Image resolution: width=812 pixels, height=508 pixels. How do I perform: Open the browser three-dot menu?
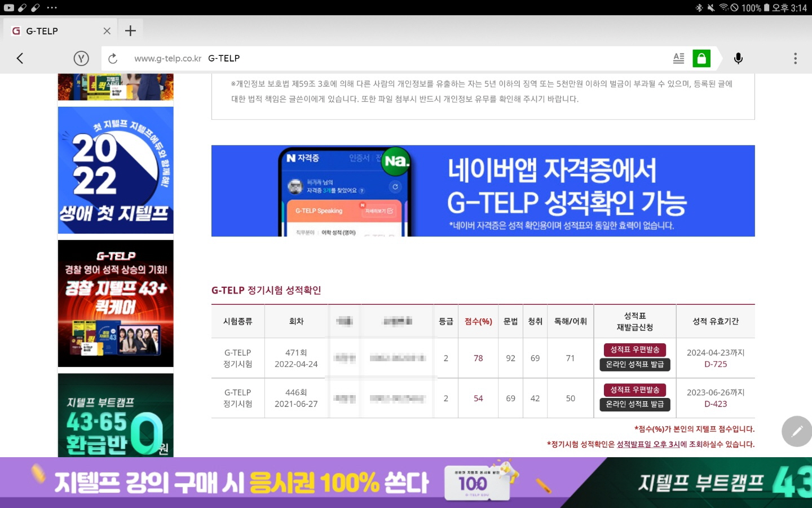pos(795,58)
